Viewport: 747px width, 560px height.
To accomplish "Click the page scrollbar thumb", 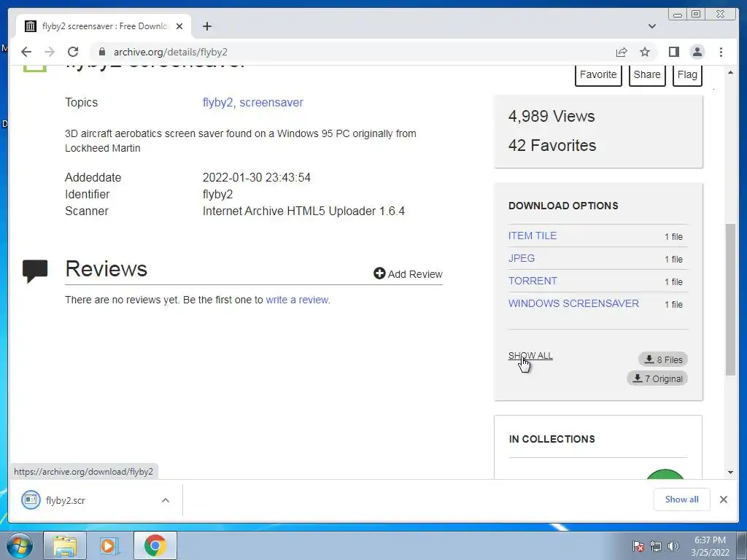I will [730, 299].
